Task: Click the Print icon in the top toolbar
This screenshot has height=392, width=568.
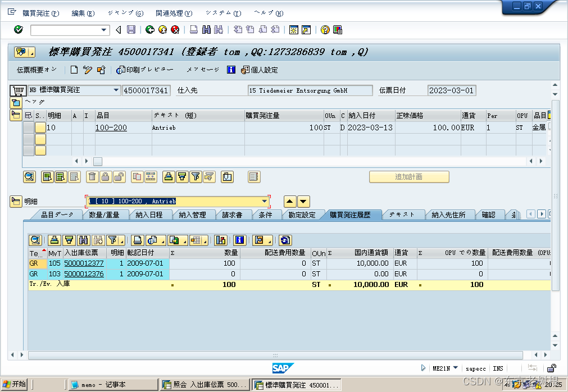Action: click(194, 30)
